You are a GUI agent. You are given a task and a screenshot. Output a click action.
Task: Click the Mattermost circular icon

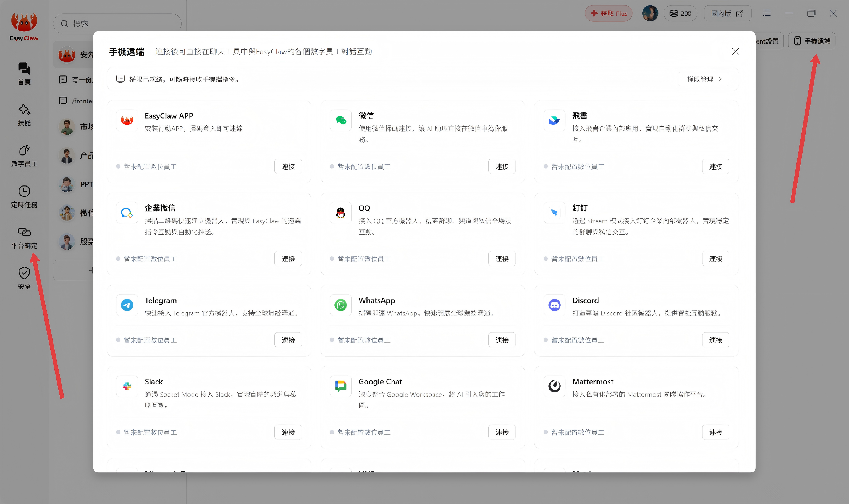[x=555, y=386]
